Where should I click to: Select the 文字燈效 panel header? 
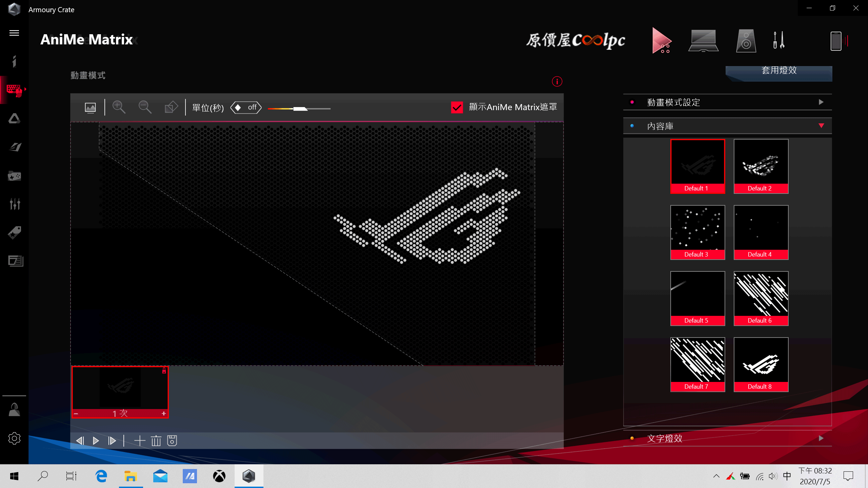(x=728, y=438)
